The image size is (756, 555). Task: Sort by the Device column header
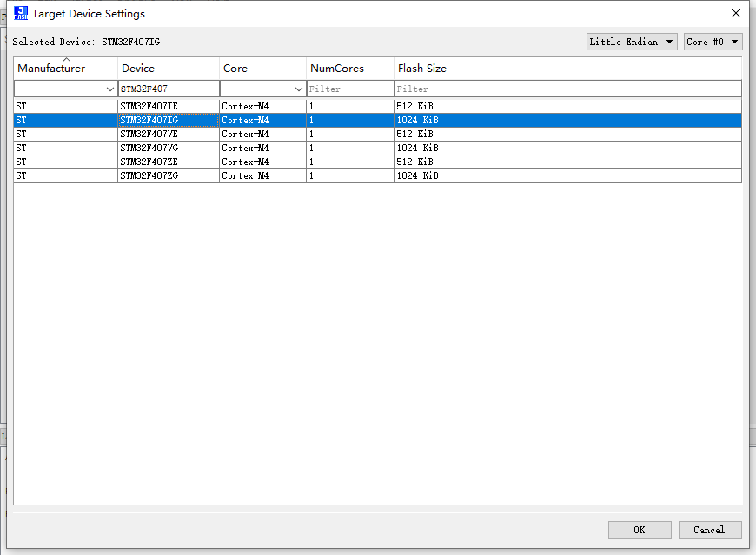(169, 69)
